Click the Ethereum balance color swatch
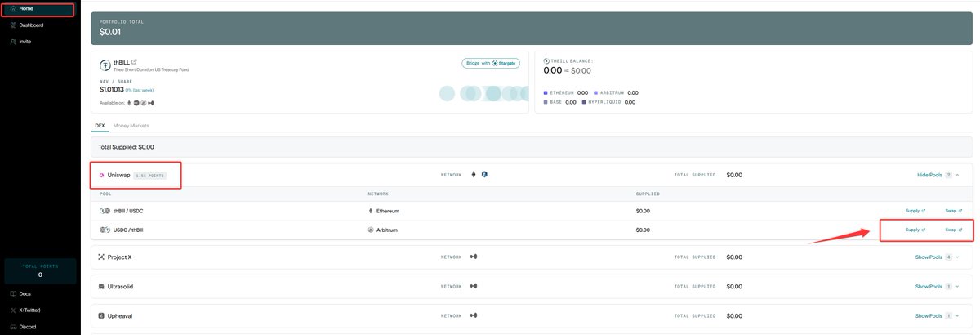Image resolution: width=980 pixels, height=335 pixels. (x=546, y=92)
